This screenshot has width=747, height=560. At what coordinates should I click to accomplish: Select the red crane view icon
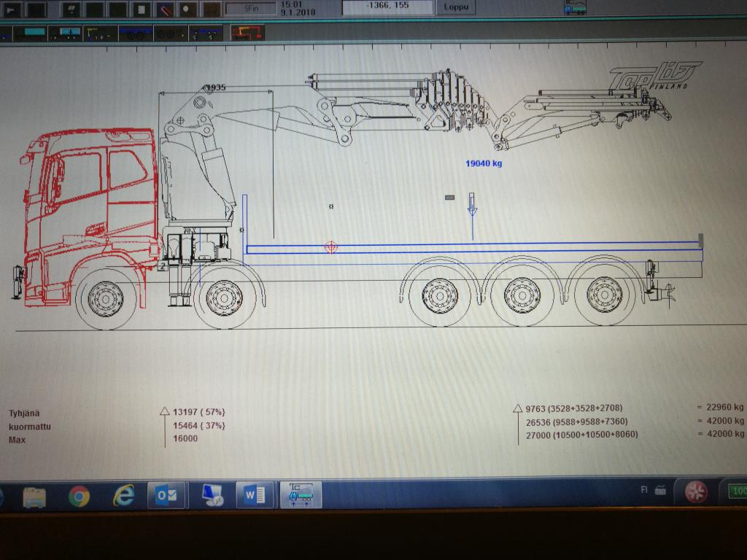click(x=247, y=33)
